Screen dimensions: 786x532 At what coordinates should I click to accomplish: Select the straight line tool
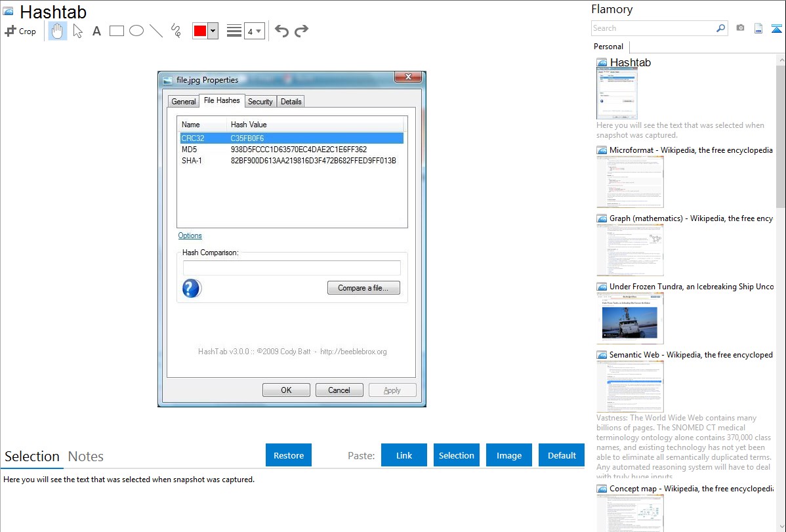(156, 31)
